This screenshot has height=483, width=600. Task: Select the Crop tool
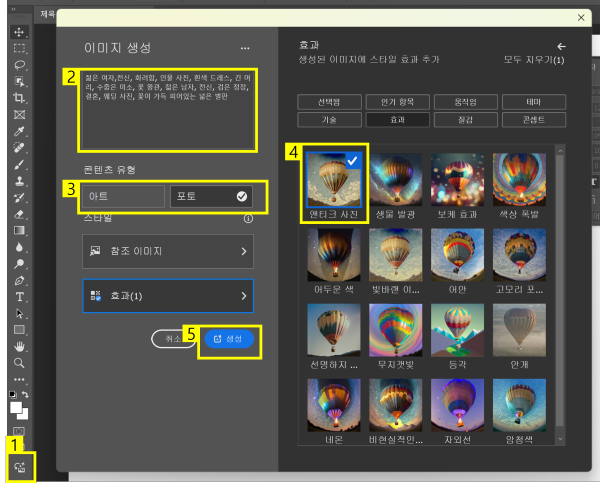point(19,98)
